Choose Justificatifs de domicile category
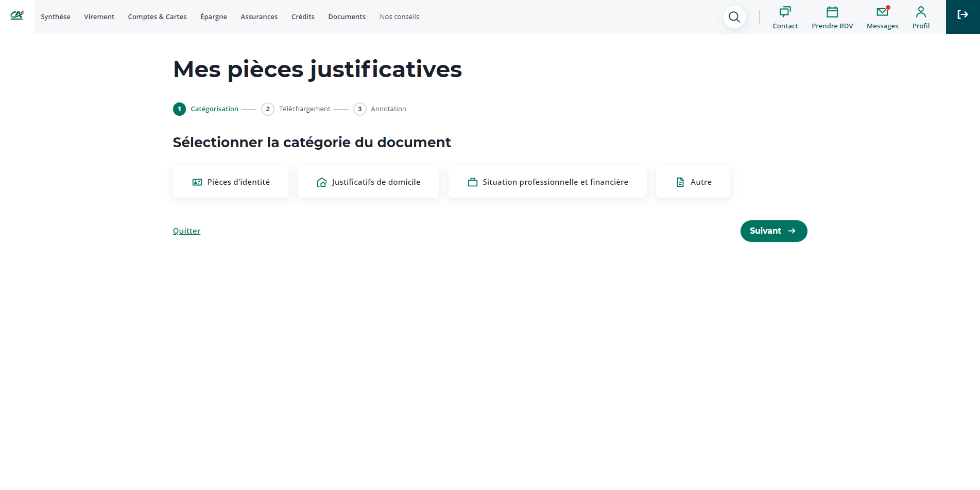 coord(368,182)
